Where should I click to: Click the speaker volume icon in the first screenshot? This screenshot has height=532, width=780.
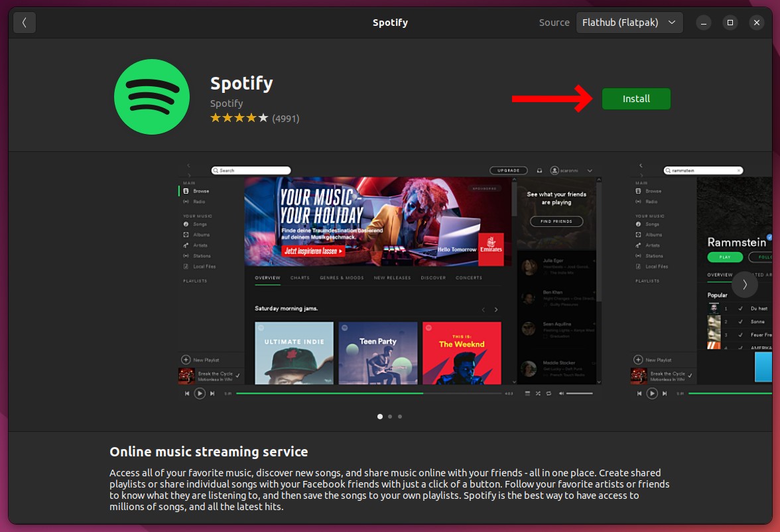[560, 393]
